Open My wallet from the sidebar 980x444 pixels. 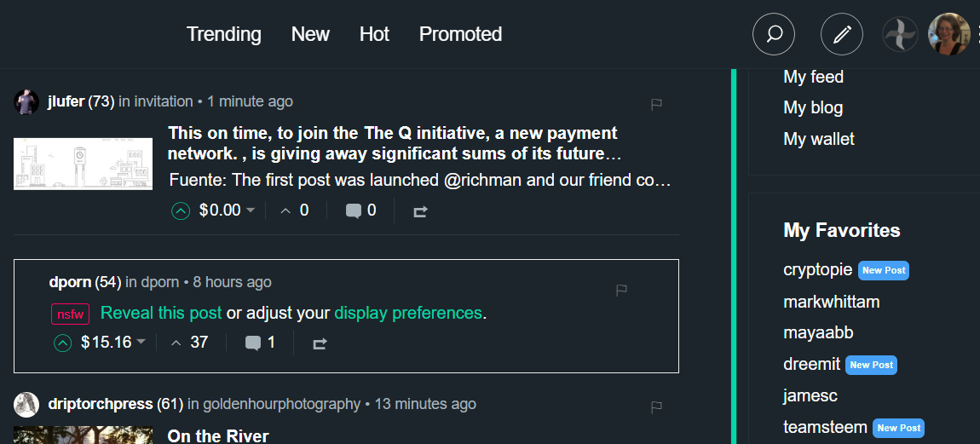(818, 139)
